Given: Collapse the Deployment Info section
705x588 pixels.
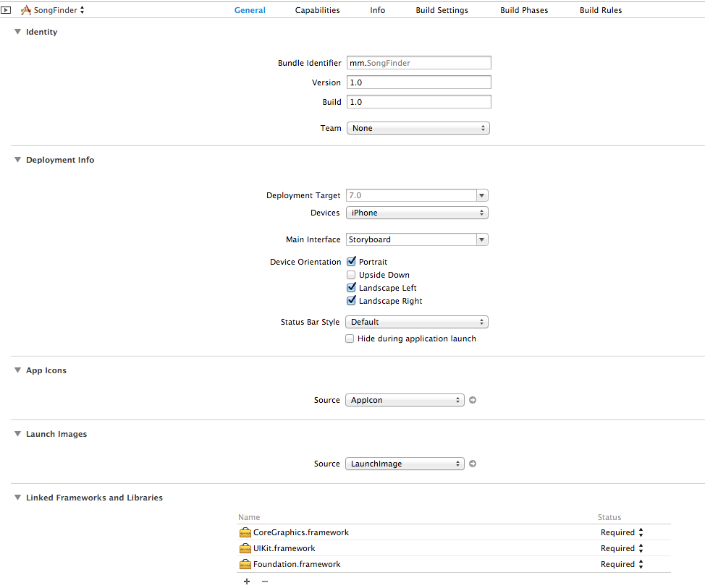Looking at the screenshot, I should coord(17,159).
